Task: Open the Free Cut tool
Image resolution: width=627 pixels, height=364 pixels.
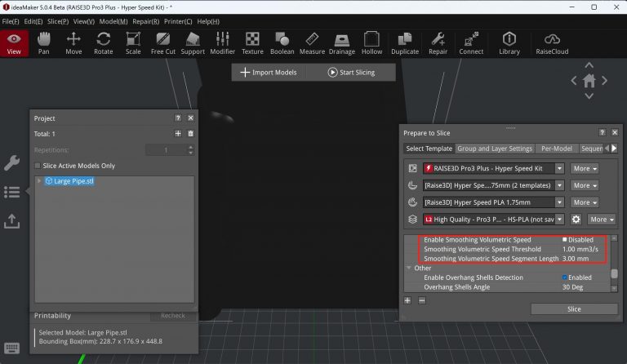Action: click(x=162, y=43)
